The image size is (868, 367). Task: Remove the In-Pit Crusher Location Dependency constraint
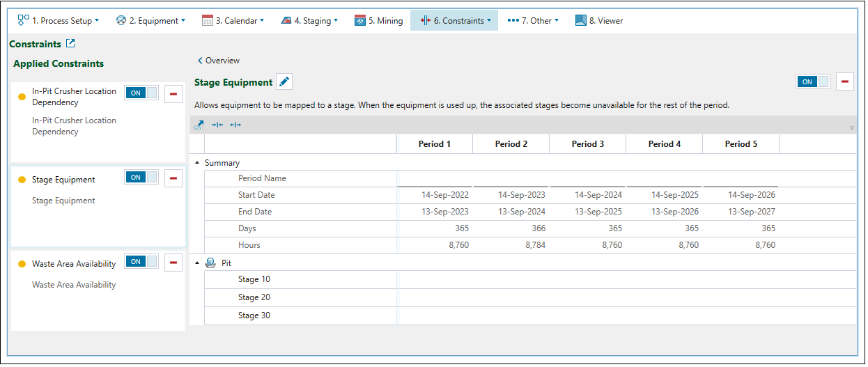[x=173, y=93]
